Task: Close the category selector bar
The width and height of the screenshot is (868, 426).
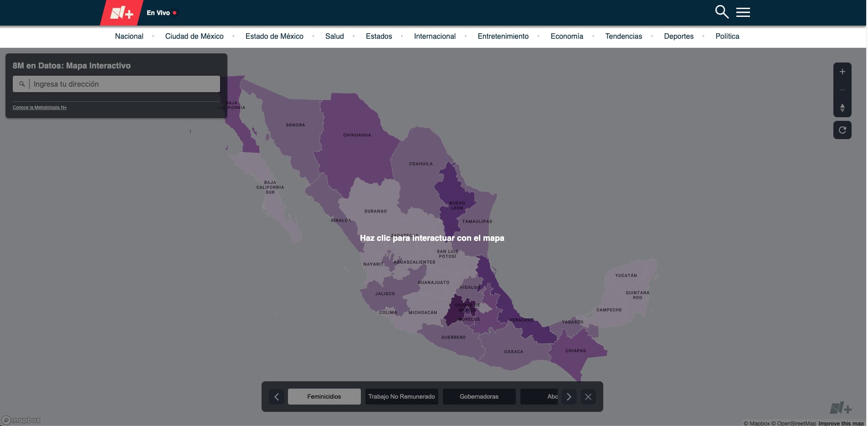Action: click(x=588, y=397)
